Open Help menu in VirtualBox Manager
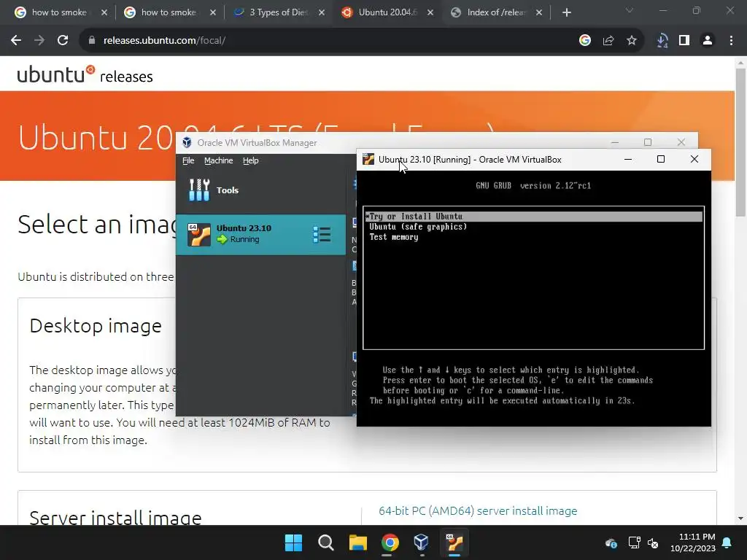 point(251,160)
